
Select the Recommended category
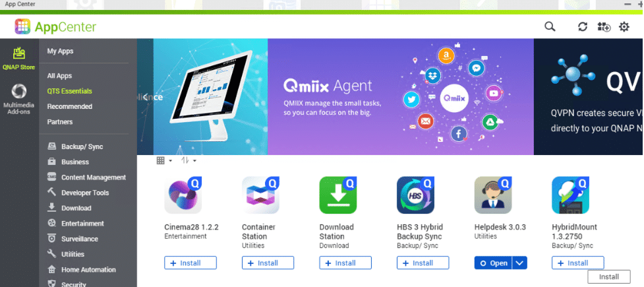69,106
